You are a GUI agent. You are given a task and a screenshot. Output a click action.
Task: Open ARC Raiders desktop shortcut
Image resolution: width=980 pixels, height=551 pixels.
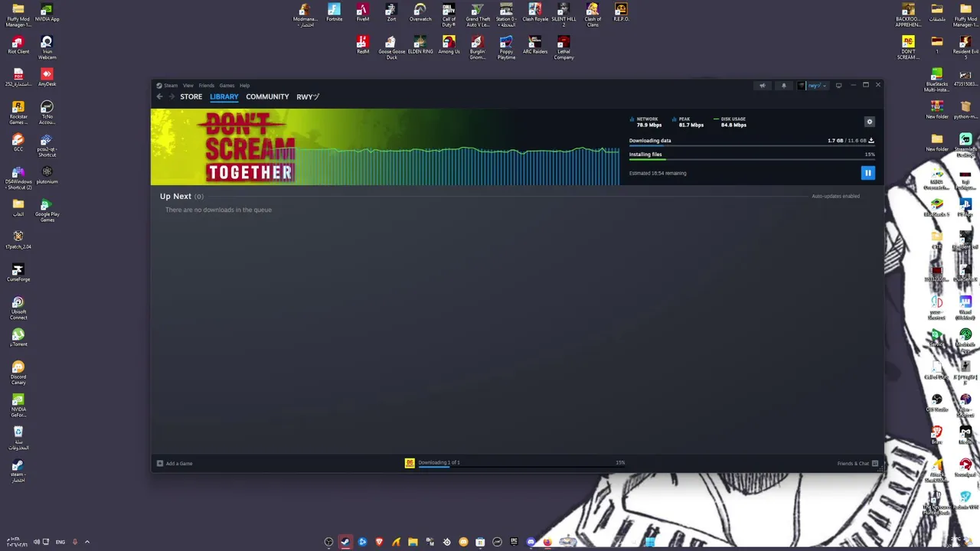point(535,45)
